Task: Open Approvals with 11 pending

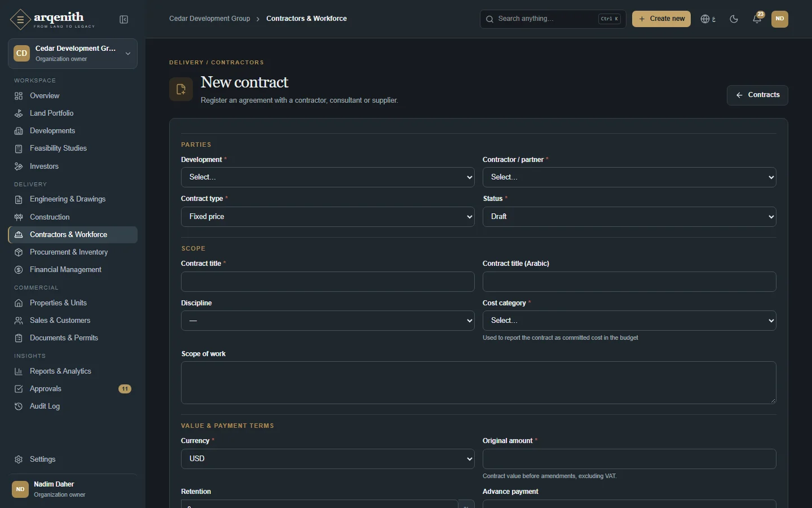Action: 73,389
